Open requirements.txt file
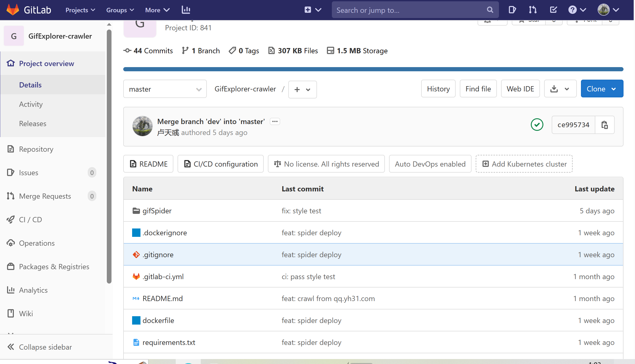 click(x=169, y=342)
